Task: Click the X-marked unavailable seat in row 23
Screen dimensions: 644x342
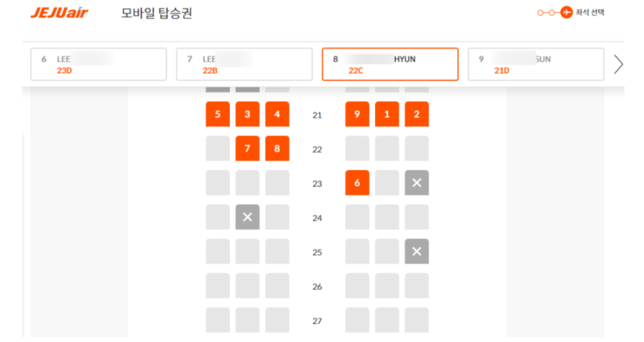Action: pyautogui.click(x=416, y=183)
